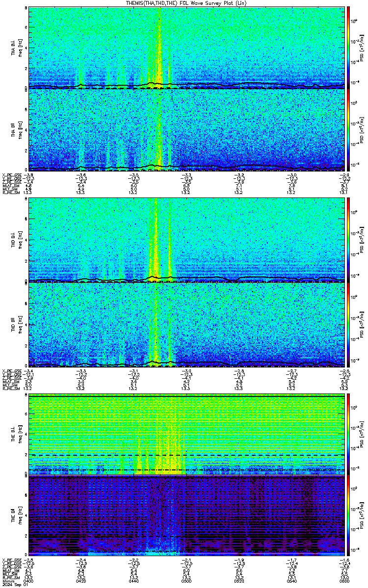Select the THE B-perpendicular spectrogram panel
Image resolution: width=368 pixels, height=588 pixels.
click(x=186, y=434)
